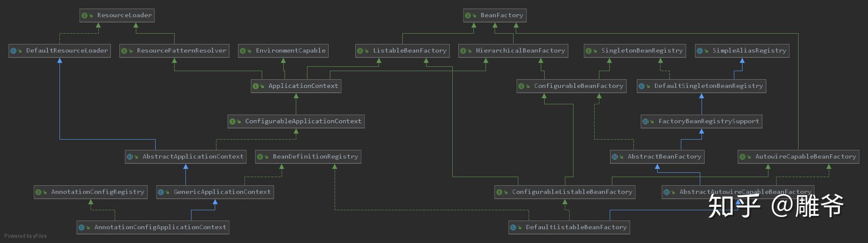Viewport: 868px width, 243px height.
Task: Click the interface icon beside ConfigurableListableBeanFactory
Action: 499,192
